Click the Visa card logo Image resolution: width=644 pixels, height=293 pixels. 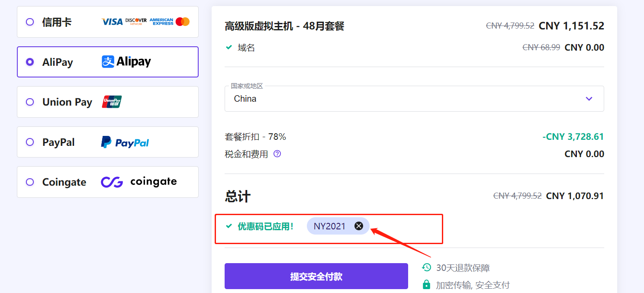[112, 22]
